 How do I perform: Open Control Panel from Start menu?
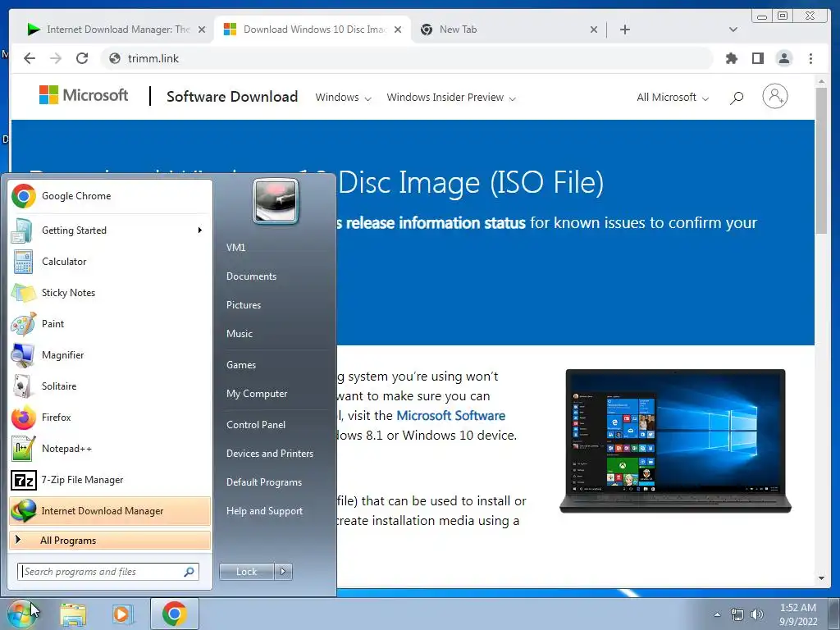point(274,425)
